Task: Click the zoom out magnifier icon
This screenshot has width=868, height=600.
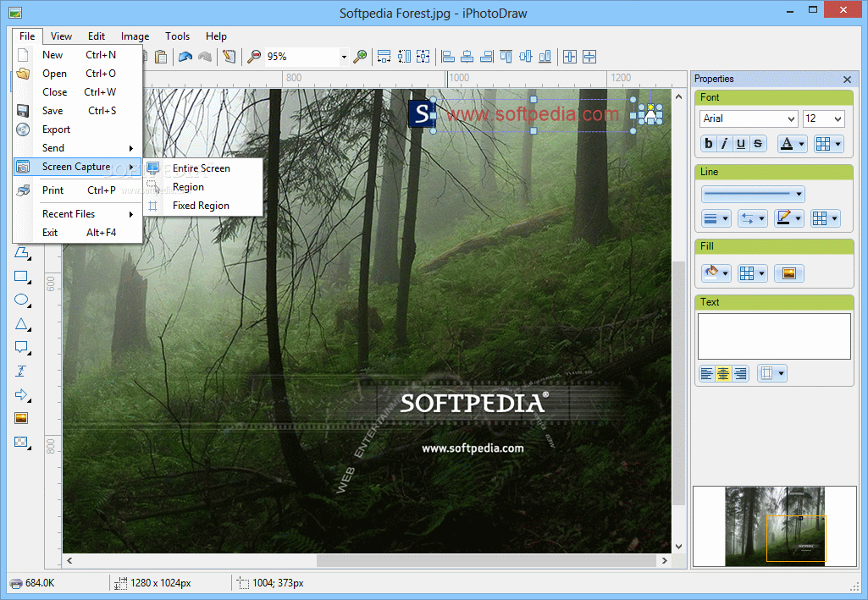Action: 254,57
